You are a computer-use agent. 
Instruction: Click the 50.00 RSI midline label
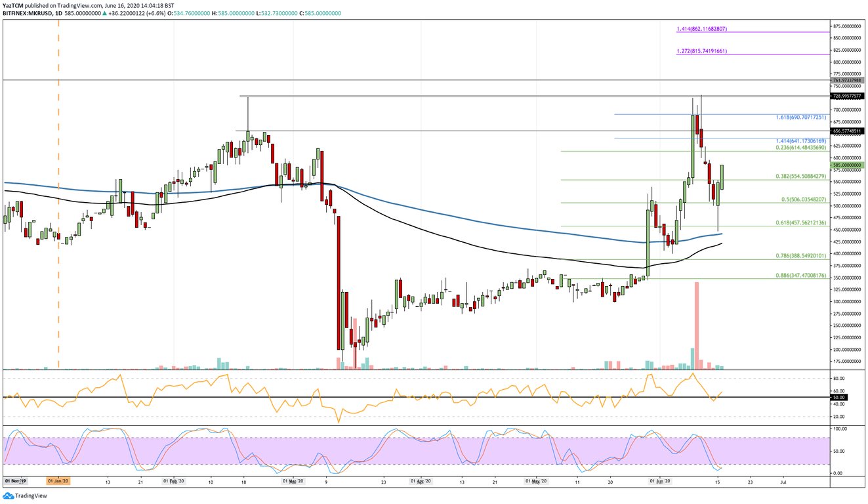(x=838, y=396)
